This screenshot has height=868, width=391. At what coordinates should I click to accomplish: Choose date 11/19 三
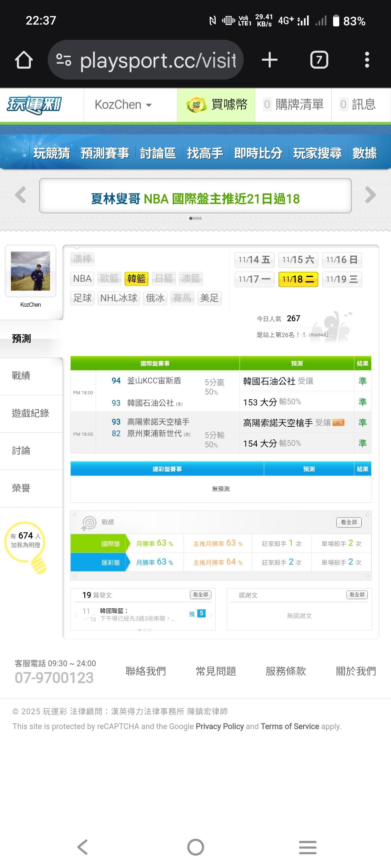click(x=342, y=279)
